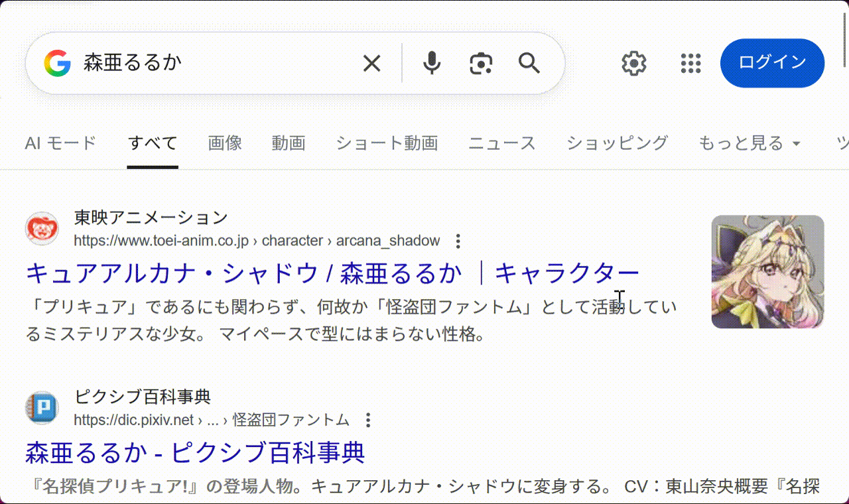849x504 pixels.
Task: Open the ショート動画 tab
Action: [387, 143]
